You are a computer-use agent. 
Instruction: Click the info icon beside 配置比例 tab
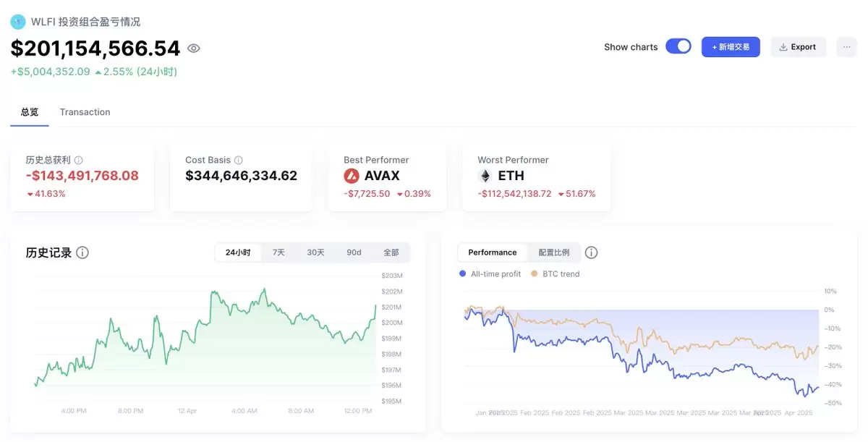click(591, 252)
